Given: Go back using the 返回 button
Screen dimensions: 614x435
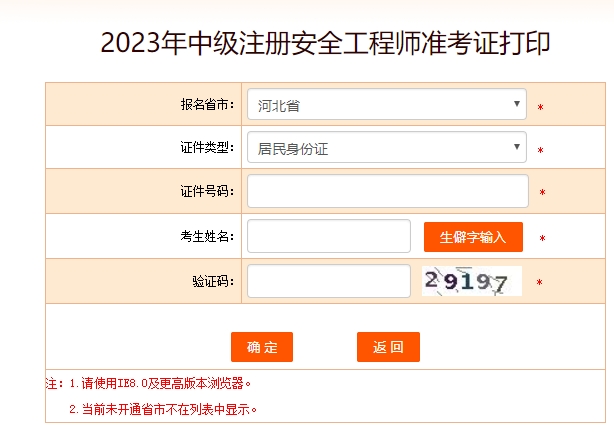Looking at the screenshot, I should pyautogui.click(x=388, y=347).
